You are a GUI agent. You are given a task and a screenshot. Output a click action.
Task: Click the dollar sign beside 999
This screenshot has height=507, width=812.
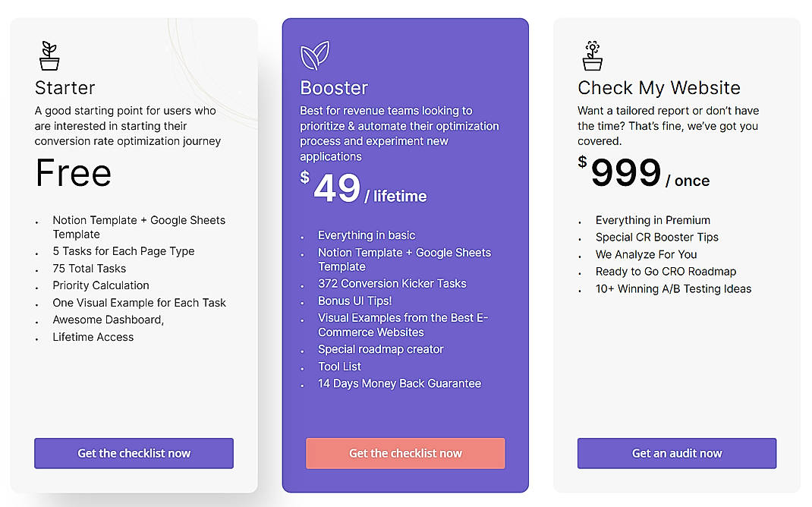click(x=583, y=161)
